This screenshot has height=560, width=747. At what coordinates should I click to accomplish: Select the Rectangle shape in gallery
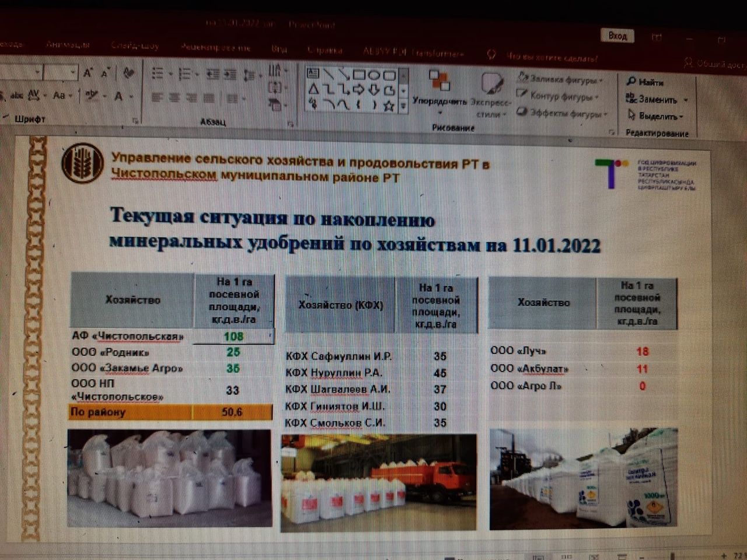[x=359, y=74]
